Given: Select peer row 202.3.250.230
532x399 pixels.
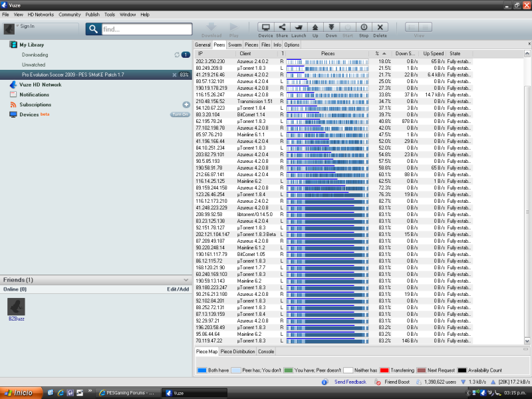Looking at the screenshot, I should point(334,61).
